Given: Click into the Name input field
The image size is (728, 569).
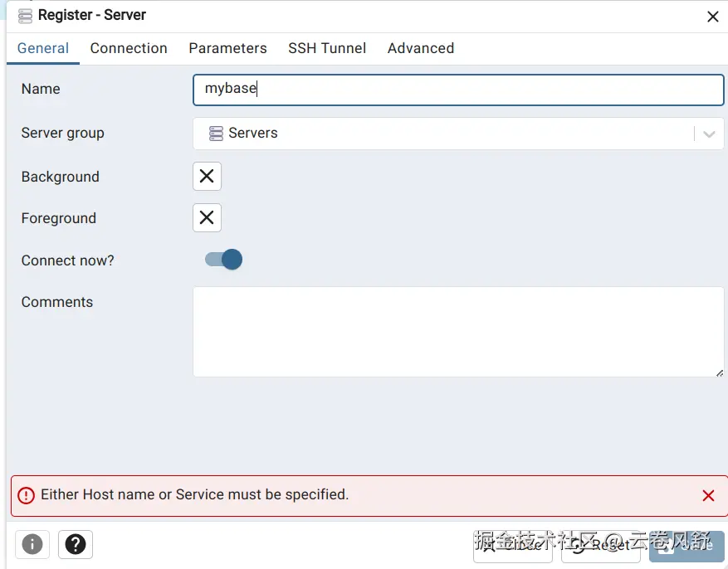Looking at the screenshot, I should [457, 90].
